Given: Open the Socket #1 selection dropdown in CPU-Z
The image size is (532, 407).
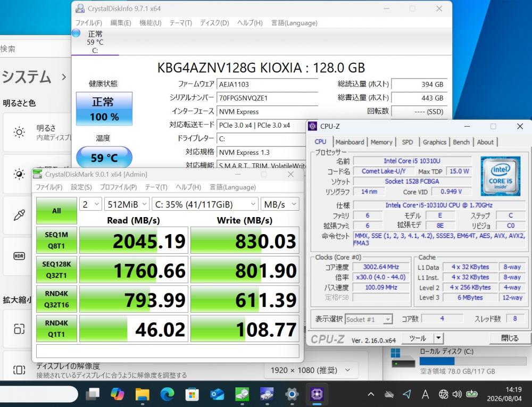Looking at the screenshot, I should pyautogui.click(x=369, y=319).
